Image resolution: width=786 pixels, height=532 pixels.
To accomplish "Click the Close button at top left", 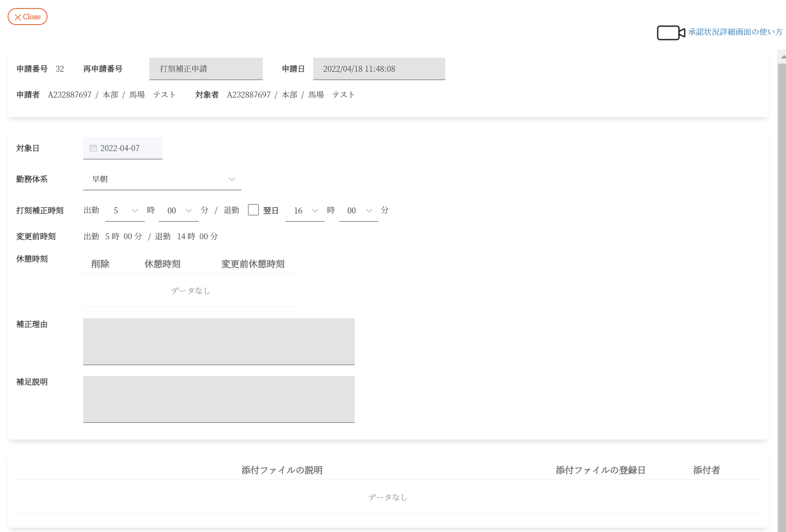I will 28,17.
